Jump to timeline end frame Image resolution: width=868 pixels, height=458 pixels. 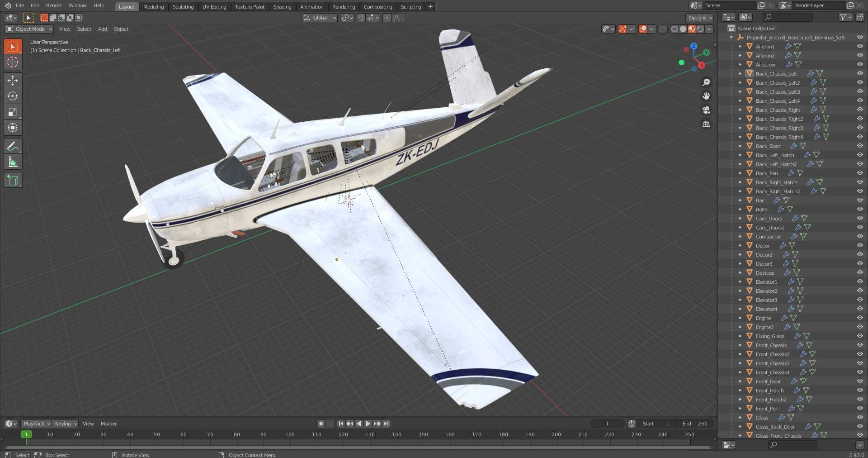coord(386,424)
